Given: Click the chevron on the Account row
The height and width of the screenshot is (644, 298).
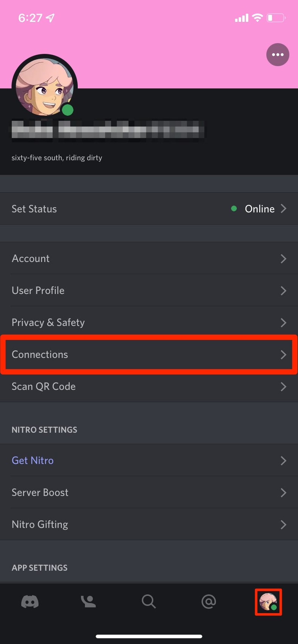Looking at the screenshot, I should 284,258.
